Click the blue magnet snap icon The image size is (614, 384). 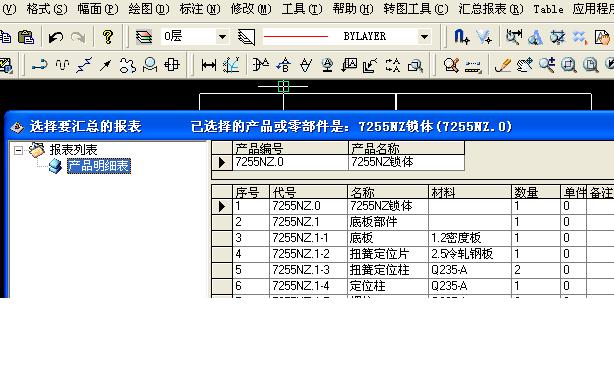tap(462, 37)
